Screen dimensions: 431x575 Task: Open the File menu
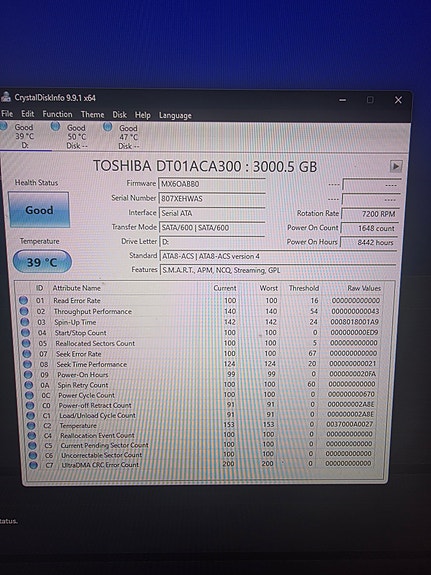pyautogui.click(x=7, y=114)
